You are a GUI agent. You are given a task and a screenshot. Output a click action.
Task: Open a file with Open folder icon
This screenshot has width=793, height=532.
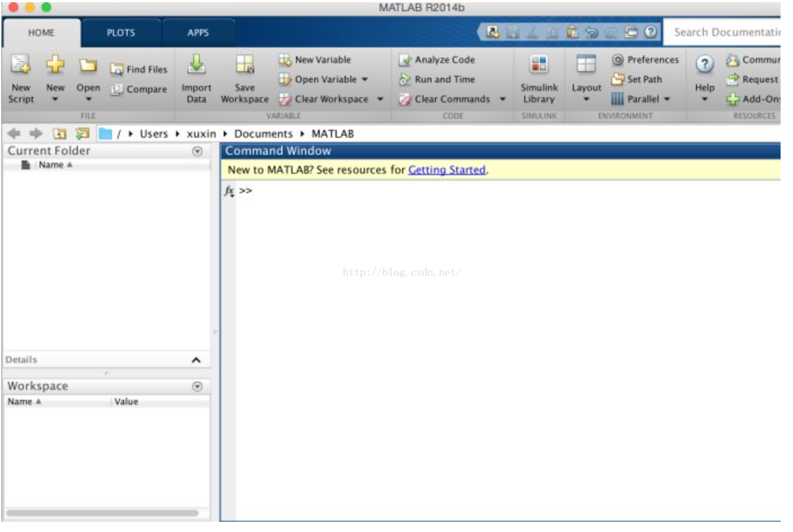click(88, 66)
